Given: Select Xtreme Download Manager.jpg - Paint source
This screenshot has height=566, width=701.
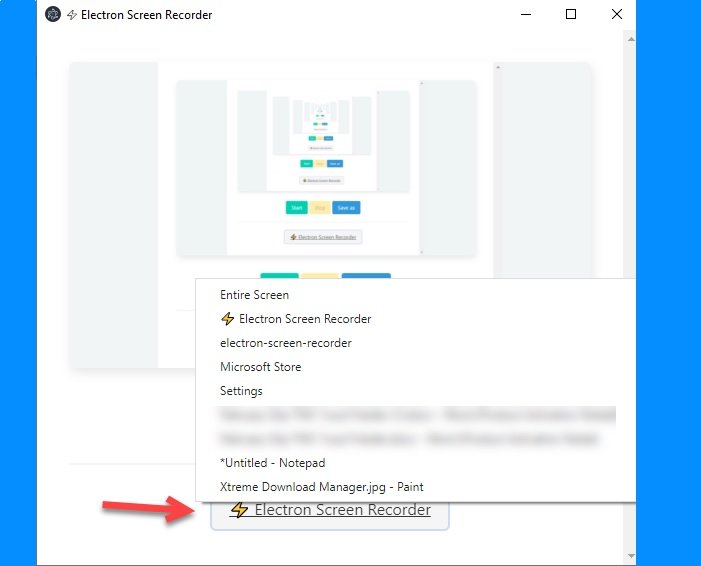Looking at the screenshot, I should [x=321, y=487].
